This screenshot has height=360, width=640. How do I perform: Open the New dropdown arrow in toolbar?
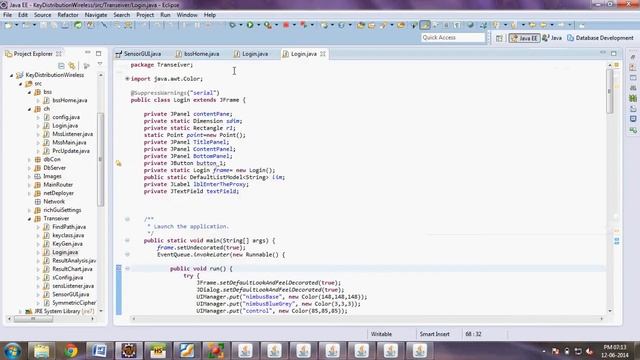coord(16,25)
